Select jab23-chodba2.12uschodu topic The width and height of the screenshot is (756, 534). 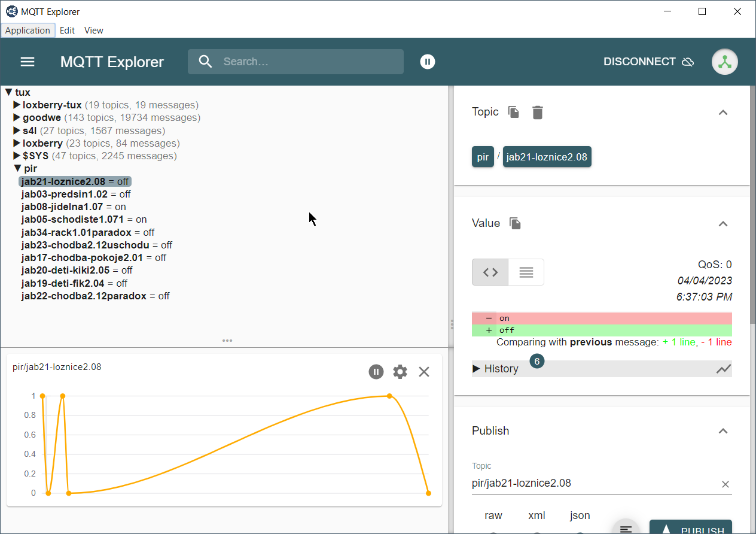(96, 245)
